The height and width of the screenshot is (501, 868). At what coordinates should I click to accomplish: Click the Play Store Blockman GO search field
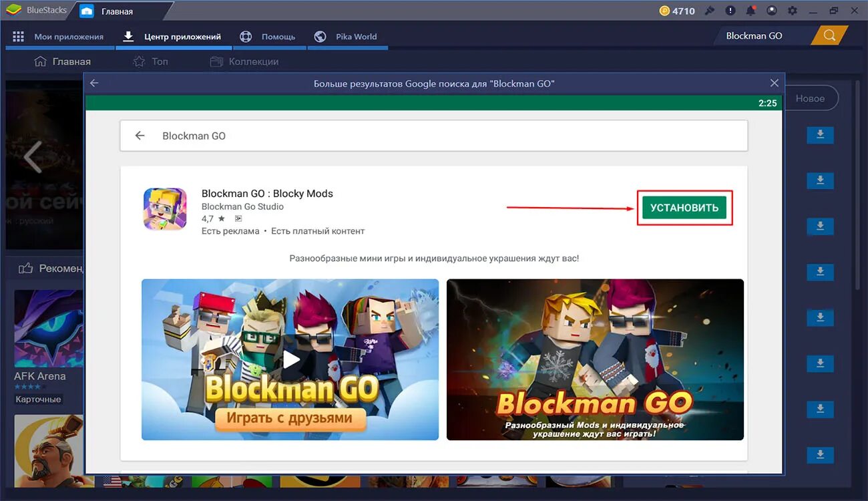click(x=434, y=136)
